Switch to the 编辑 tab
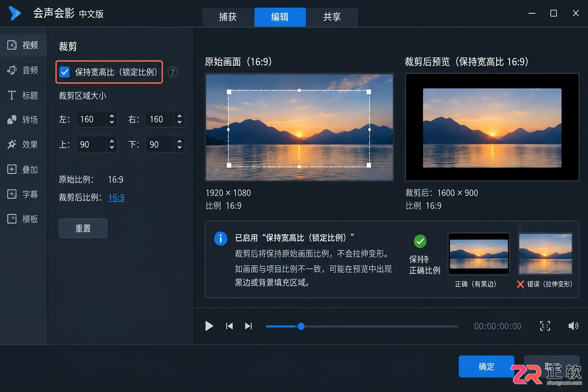The height and width of the screenshot is (392, 588). (280, 17)
